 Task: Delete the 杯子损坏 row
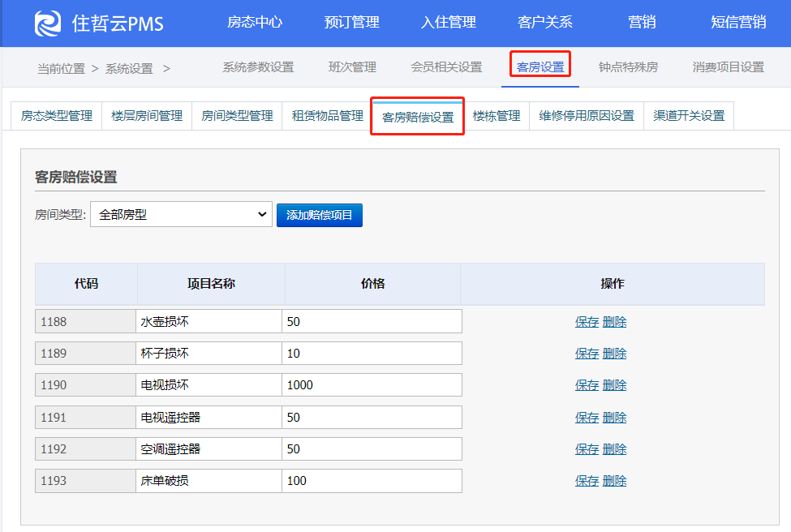[x=614, y=354]
